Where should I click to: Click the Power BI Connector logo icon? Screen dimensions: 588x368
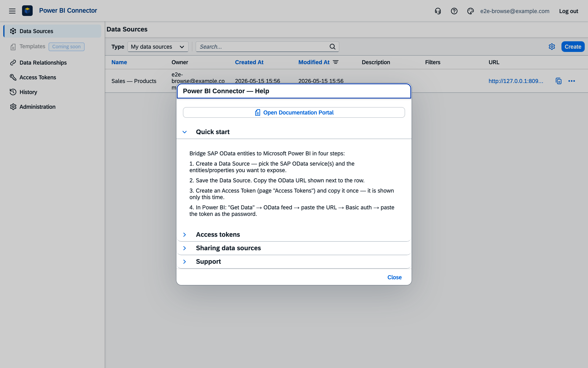point(27,11)
